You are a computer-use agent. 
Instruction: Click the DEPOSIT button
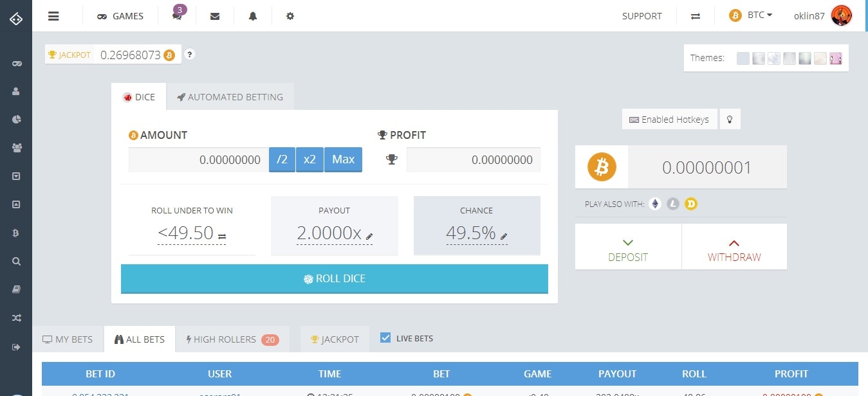pos(628,247)
